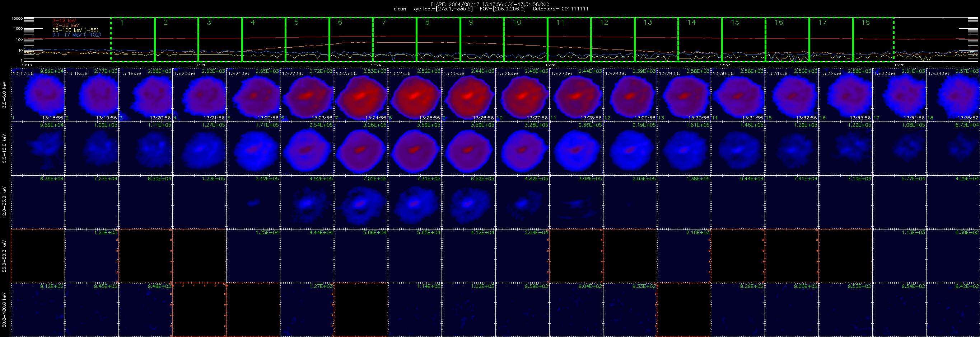Open the 50-100 keV image labeled 9.12E+02

38,310
